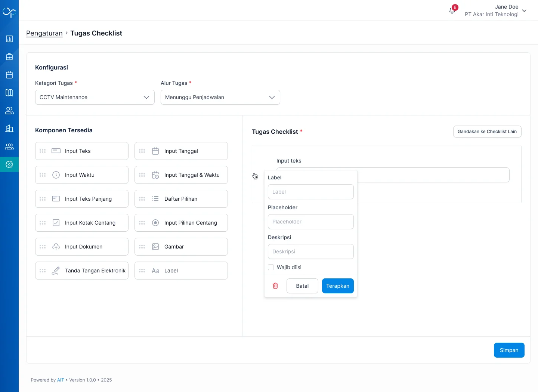Open the Kategori Tugas dropdown

[x=95, y=97]
